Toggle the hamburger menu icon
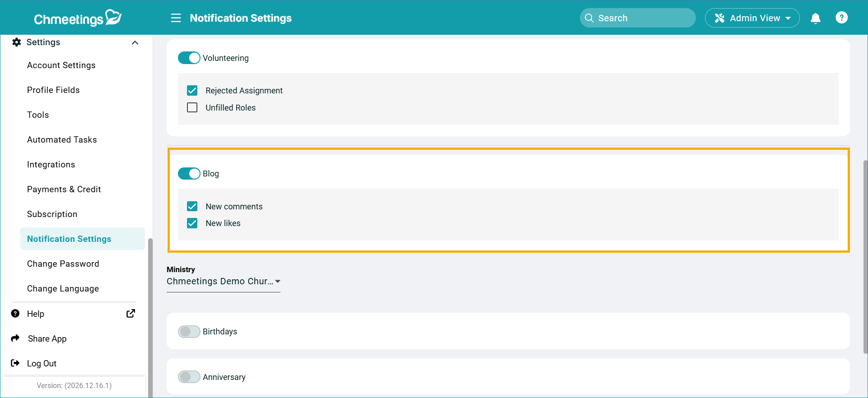Screen dimensions: 868x398 point(176,18)
